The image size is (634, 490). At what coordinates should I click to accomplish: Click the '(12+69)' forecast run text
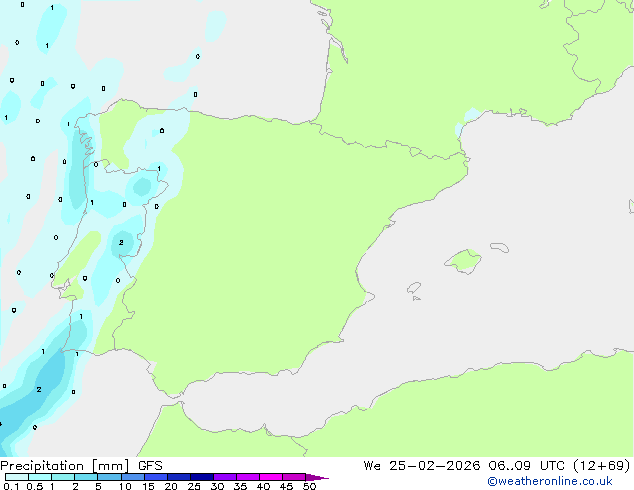[602, 466]
